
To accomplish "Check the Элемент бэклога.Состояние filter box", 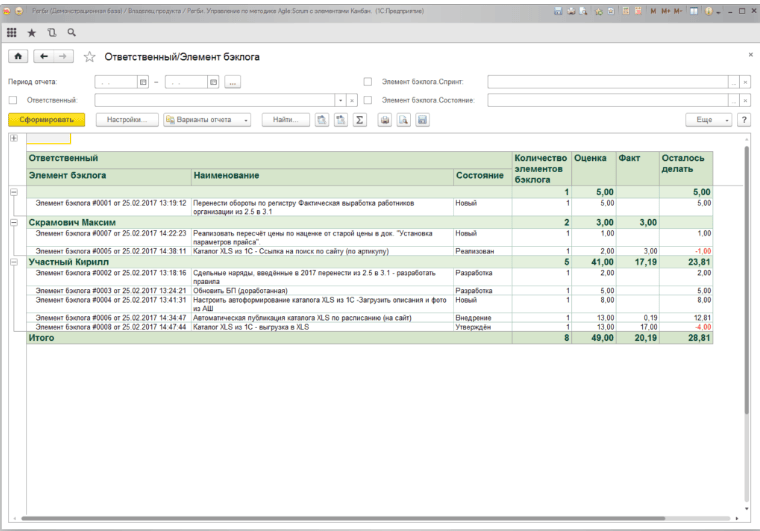I will click(x=368, y=100).
